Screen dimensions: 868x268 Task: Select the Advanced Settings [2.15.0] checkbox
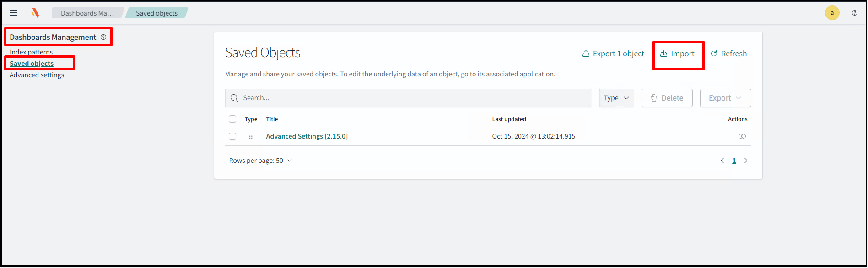tap(232, 136)
